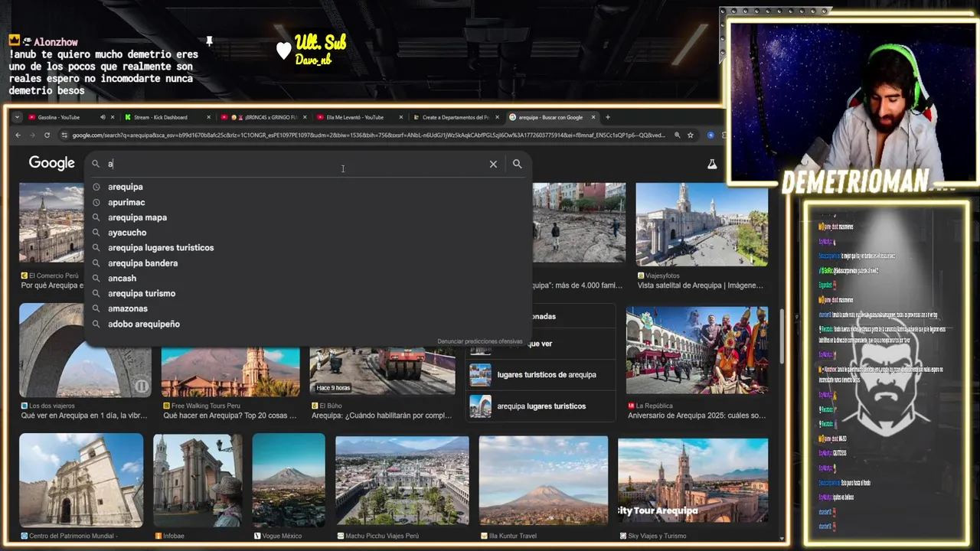The image size is (980, 551).
Task: Open the site information icon in address bar
Action: 64,135
